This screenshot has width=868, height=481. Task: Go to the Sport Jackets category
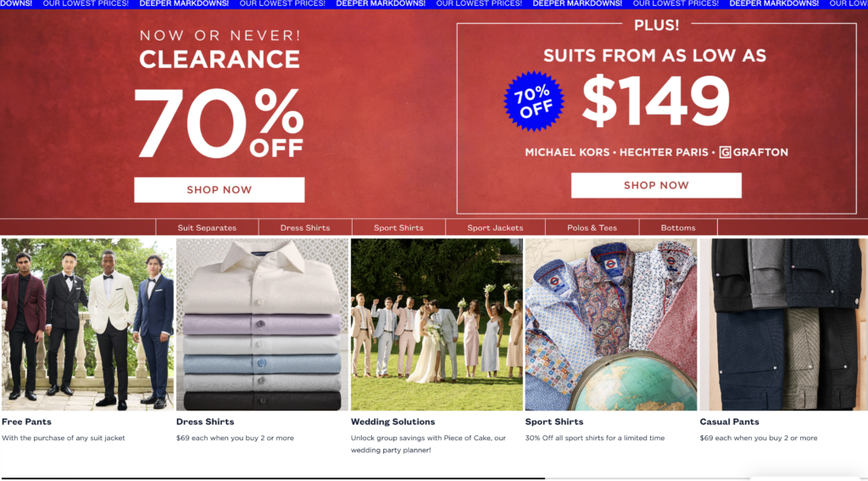tap(495, 227)
